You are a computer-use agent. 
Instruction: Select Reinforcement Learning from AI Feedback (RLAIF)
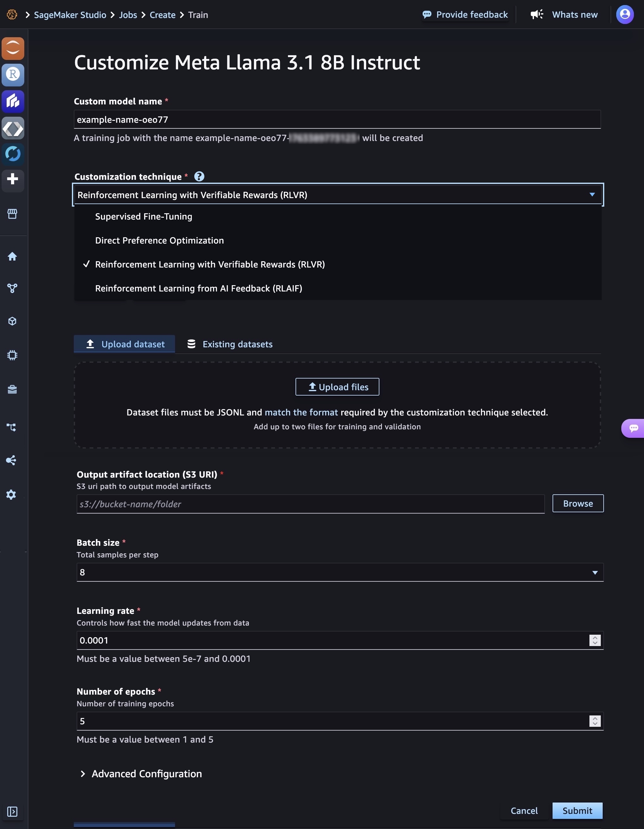tap(198, 289)
